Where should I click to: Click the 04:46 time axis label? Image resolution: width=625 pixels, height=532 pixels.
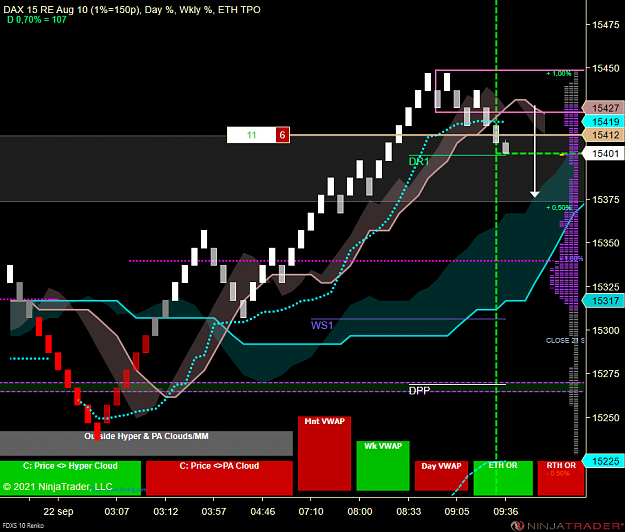pos(263,512)
